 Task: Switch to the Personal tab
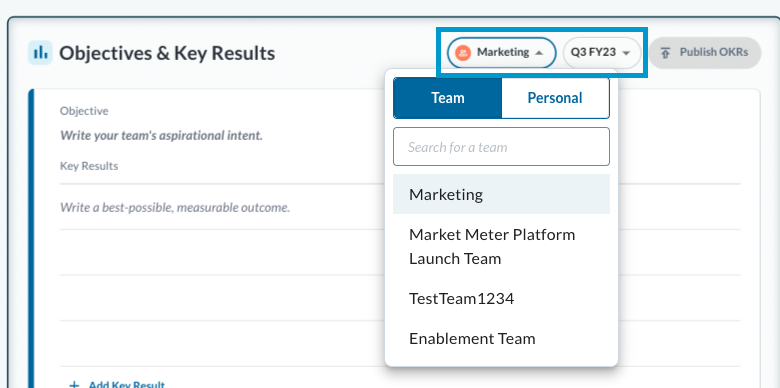(555, 98)
